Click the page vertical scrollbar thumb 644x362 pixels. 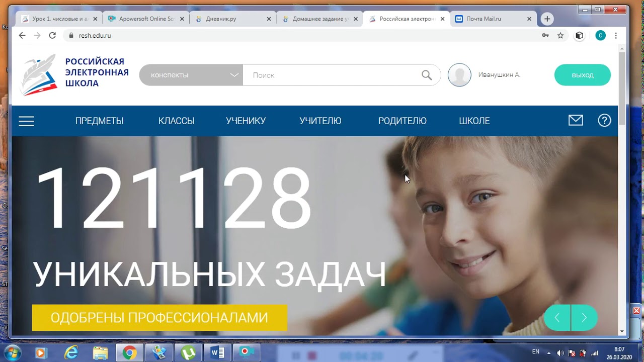(x=622, y=88)
